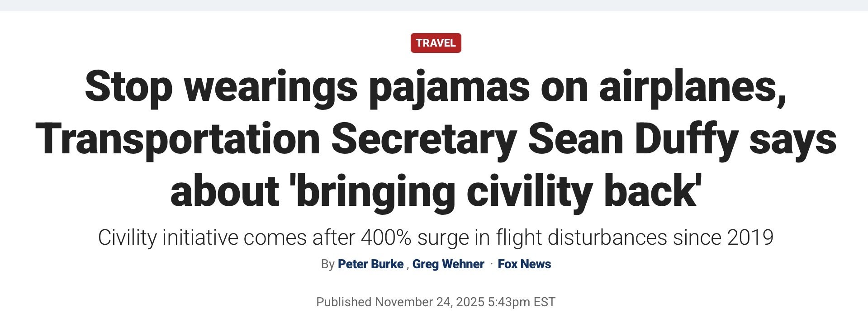Click '400%' in the subheadline
Viewport: 868px width, 318px height.
[x=386, y=237]
